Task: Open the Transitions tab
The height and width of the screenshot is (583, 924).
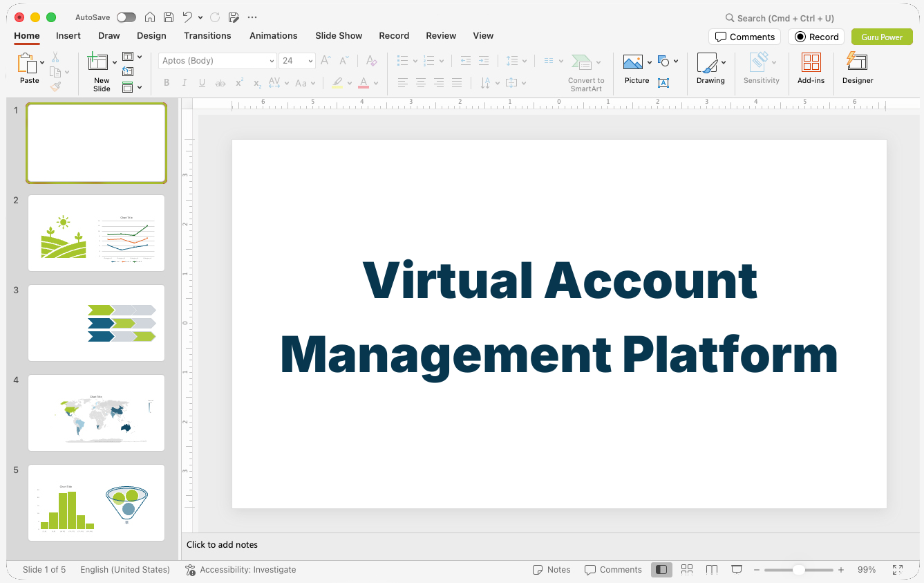Action: click(207, 36)
